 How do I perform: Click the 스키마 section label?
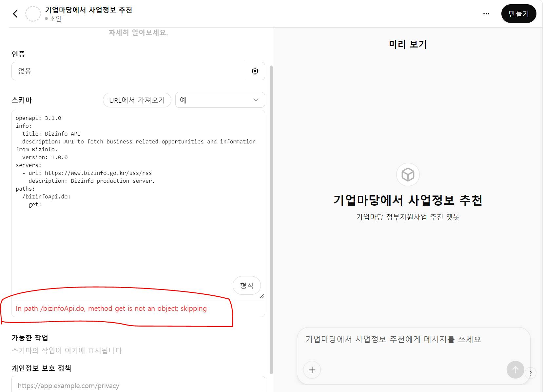(22, 100)
